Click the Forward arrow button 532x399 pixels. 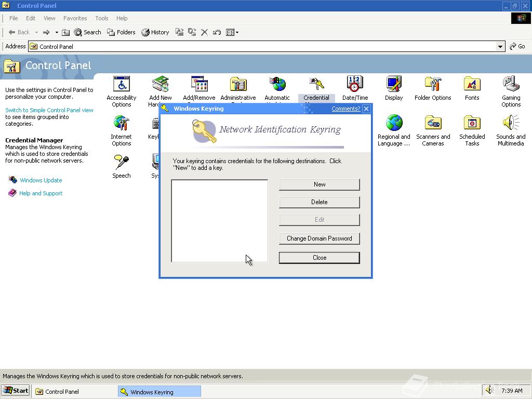coord(46,32)
